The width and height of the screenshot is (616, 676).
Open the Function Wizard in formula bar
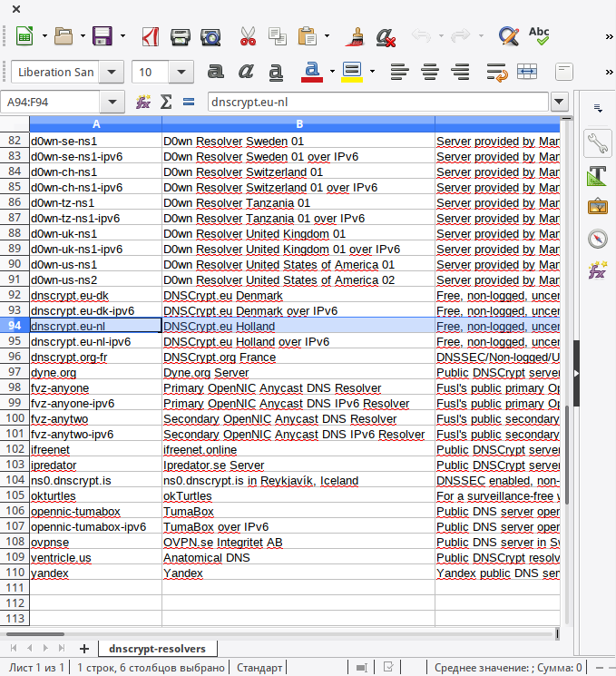(142, 103)
